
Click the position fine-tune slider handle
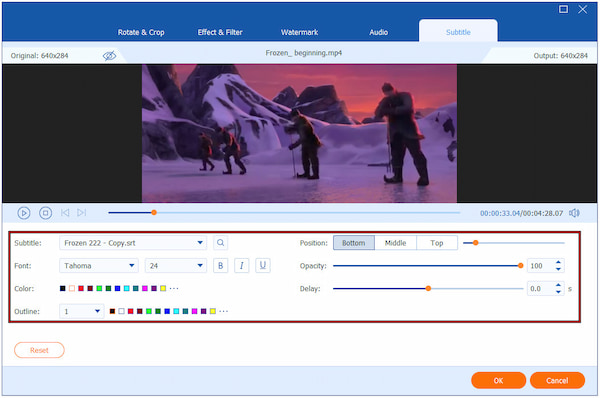pos(475,243)
